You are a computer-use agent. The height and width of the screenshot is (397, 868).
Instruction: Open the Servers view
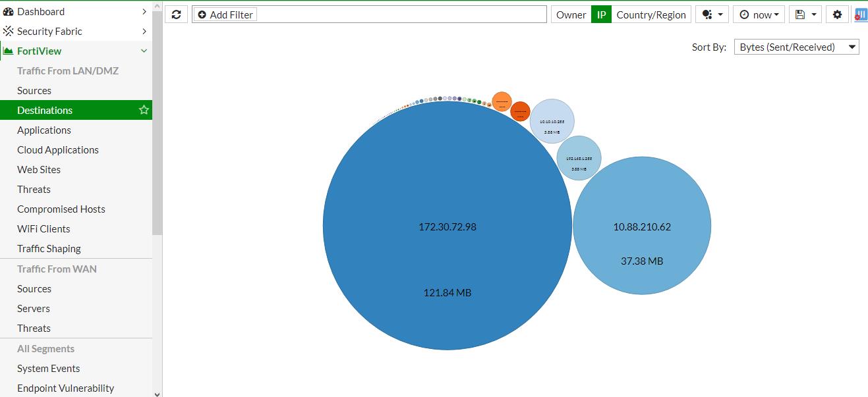34,308
